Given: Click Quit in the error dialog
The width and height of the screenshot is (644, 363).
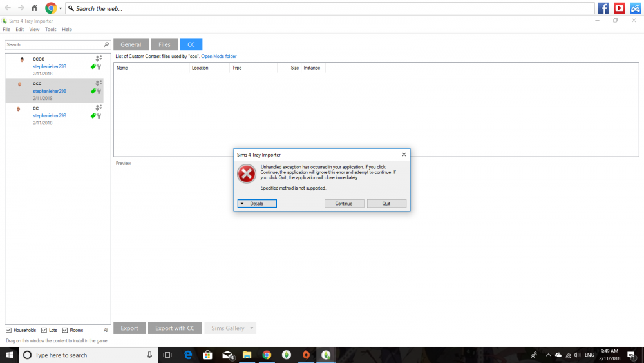Looking at the screenshot, I should (x=386, y=204).
